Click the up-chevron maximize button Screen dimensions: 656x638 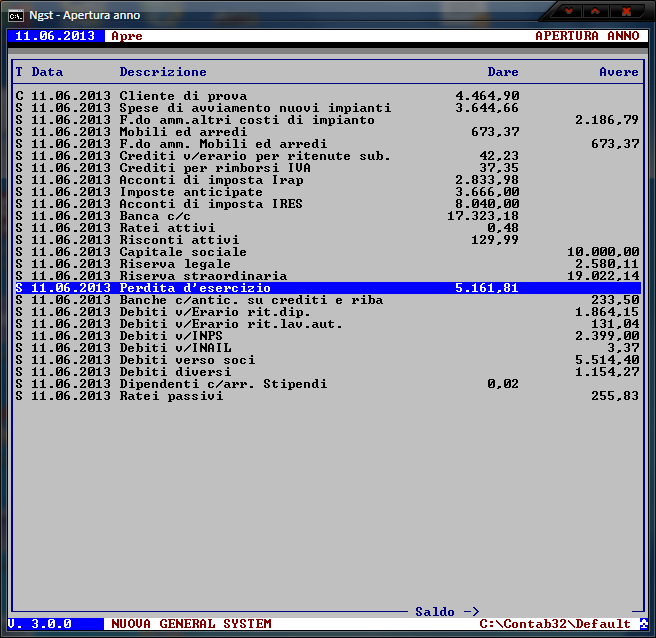(595, 11)
